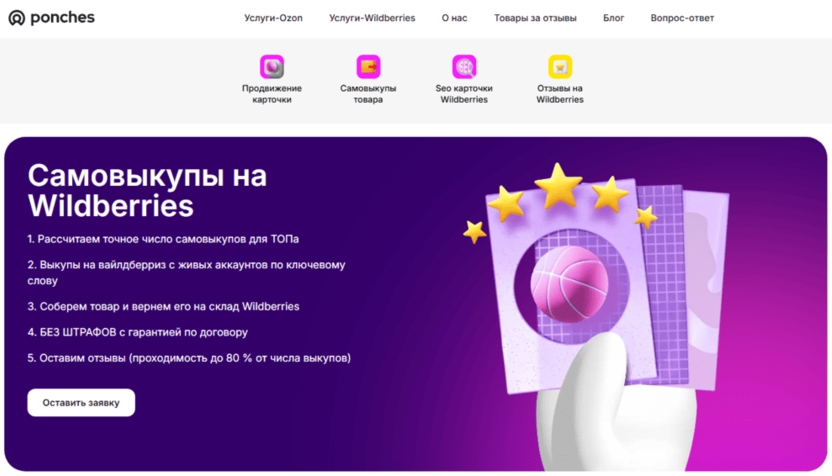Open the Услуги-Wildberries menu item

(372, 18)
